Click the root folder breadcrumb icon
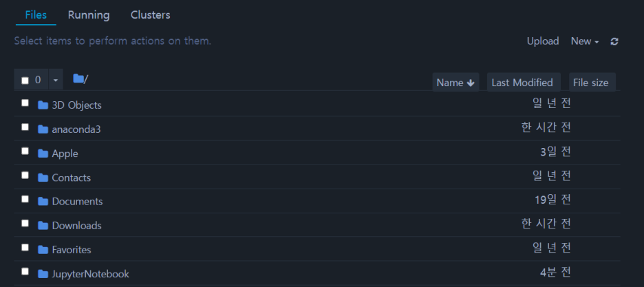This screenshot has width=644, height=287. (x=78, y=78)
